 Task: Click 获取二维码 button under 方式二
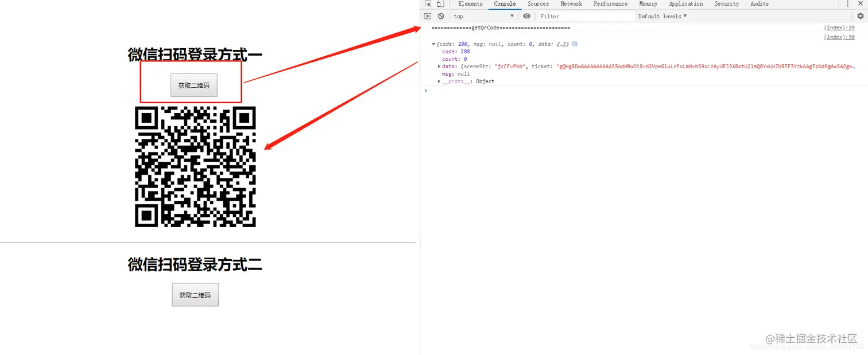point(195,295)
